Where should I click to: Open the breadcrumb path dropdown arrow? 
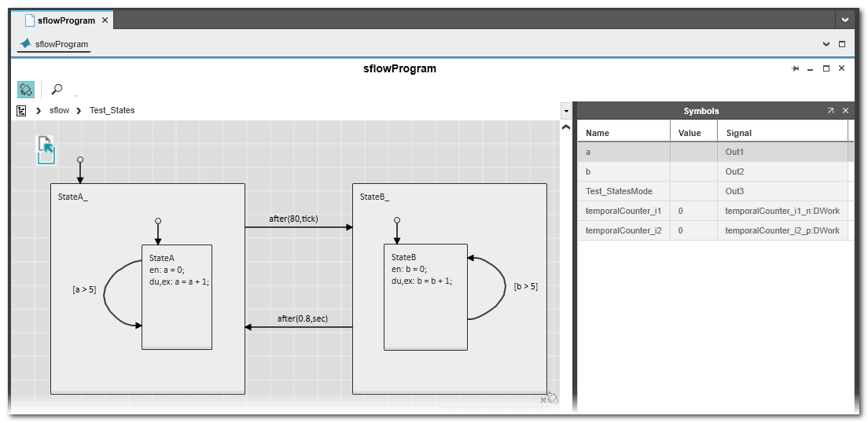(x=565, y=111)
